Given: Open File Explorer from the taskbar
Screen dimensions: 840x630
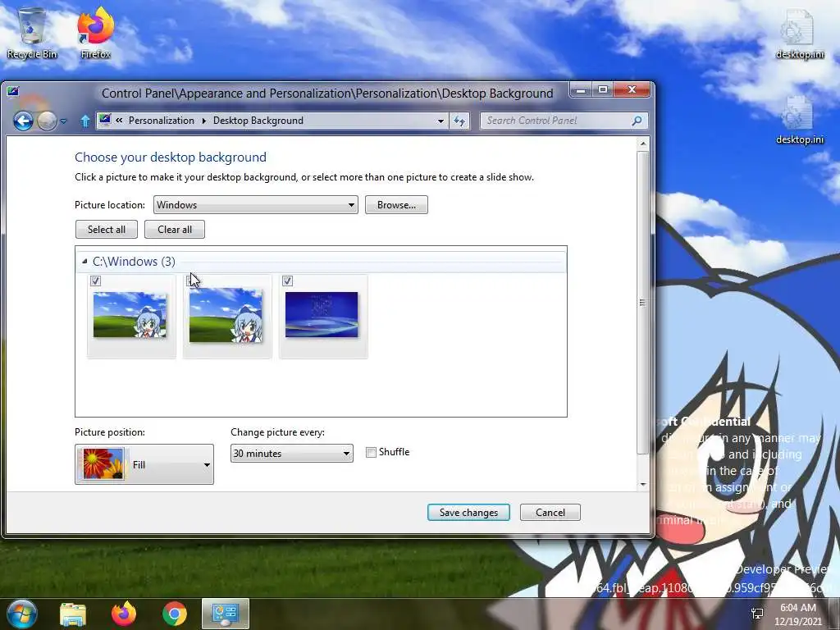Looking at the screenshot, I should click(x=73, y=614).
